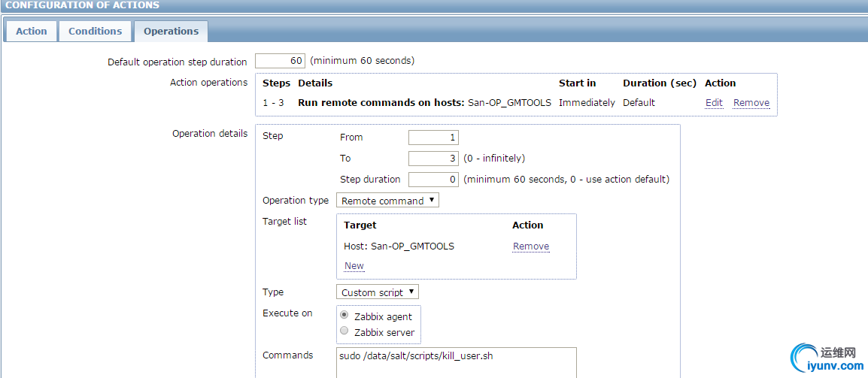Click the Run remote commands details row
The height and width of the screenshot is (378, 868).
click(424, 103)
